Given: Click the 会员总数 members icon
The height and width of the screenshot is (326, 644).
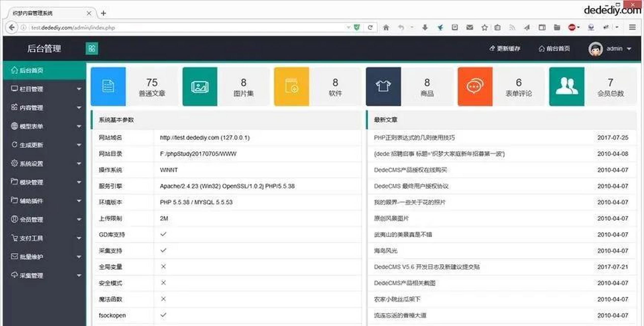Looking at the screenshot, I should coord(567,86).
